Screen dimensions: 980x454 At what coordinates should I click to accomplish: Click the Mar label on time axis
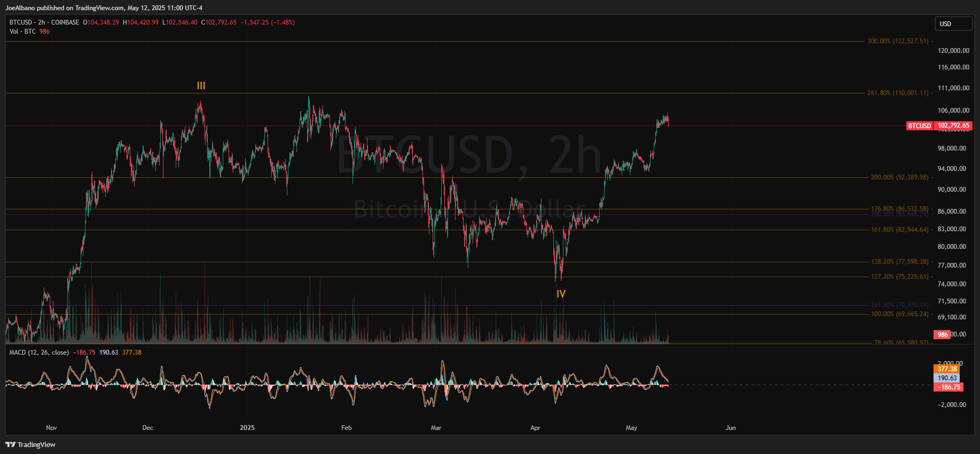click(436, 428)
